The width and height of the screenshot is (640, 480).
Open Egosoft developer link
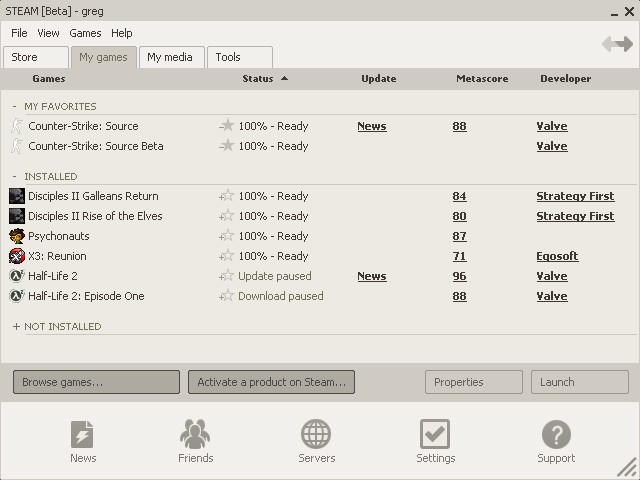557,256
